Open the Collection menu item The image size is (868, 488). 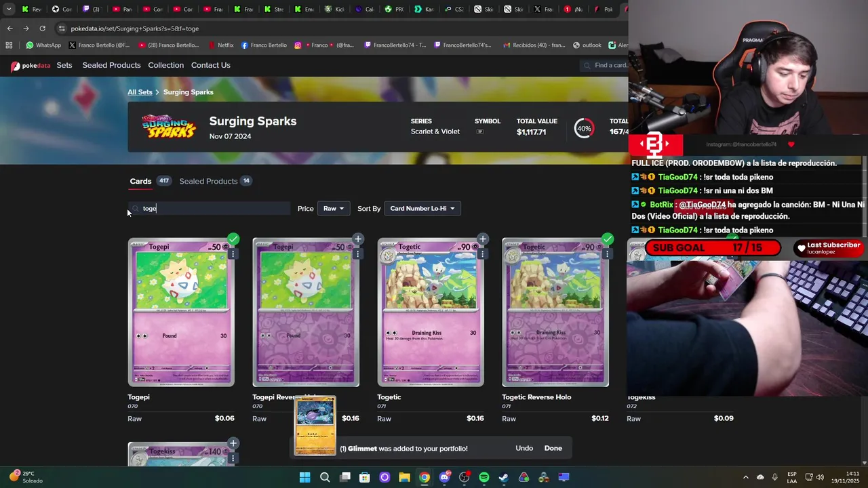tap(165, 65)
